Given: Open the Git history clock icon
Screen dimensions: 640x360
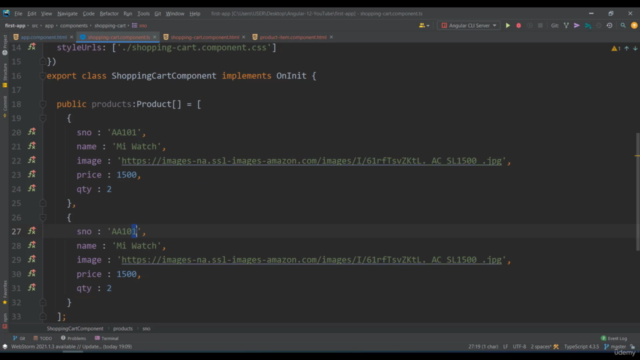Looking at the screenshot, I should tap(609, 25).
